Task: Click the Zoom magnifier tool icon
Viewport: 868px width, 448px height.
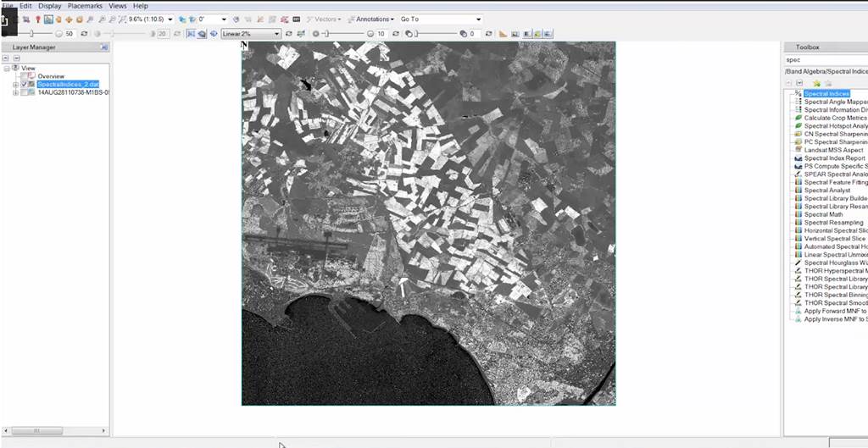Action: tap(89, 19)
